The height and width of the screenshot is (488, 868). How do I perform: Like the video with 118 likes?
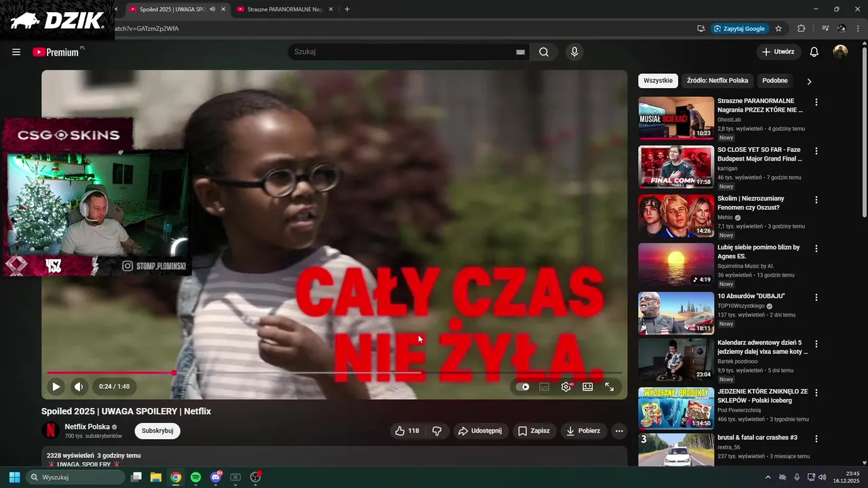(407, 431)
